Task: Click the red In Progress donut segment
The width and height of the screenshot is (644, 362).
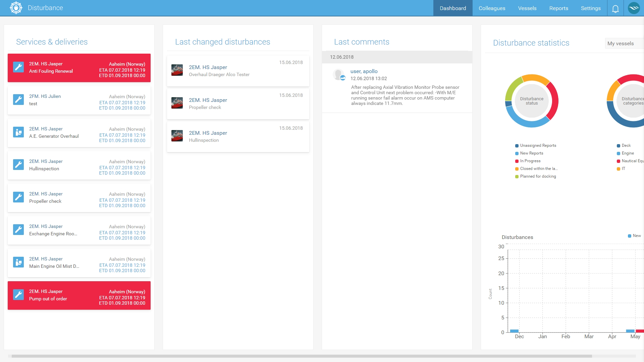Action: click(554, 101)
